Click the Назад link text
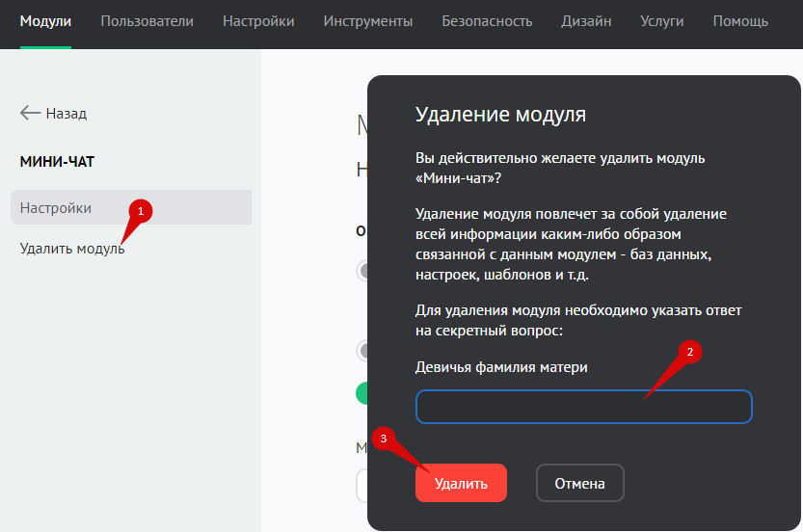Viewport: 803px width, 532px height. tap(67, 114)
